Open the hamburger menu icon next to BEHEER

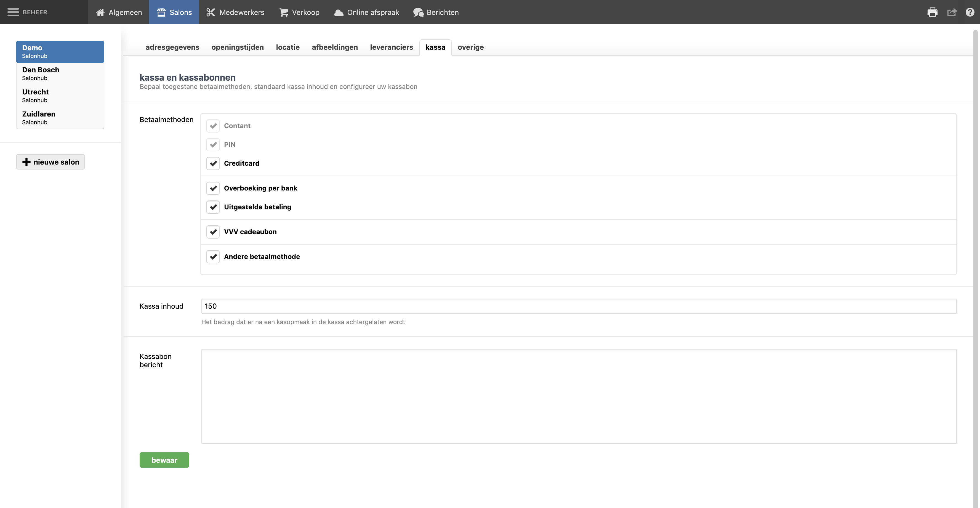[13, 12]
